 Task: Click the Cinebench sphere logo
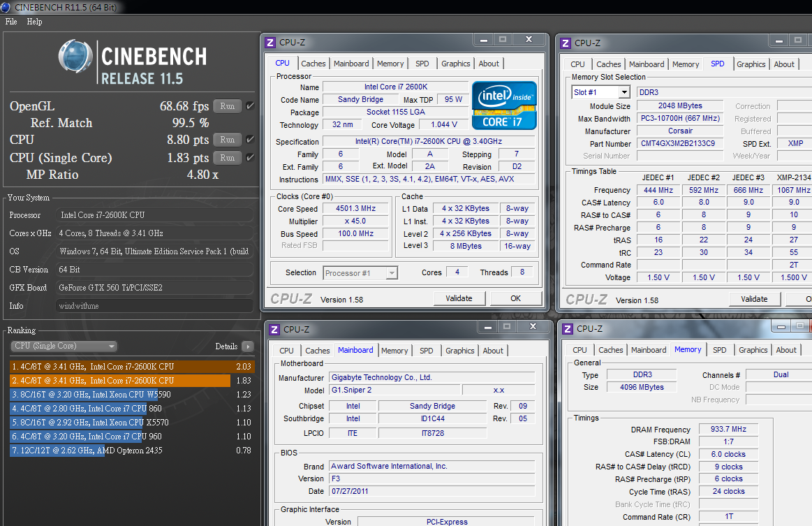[76, 57]
